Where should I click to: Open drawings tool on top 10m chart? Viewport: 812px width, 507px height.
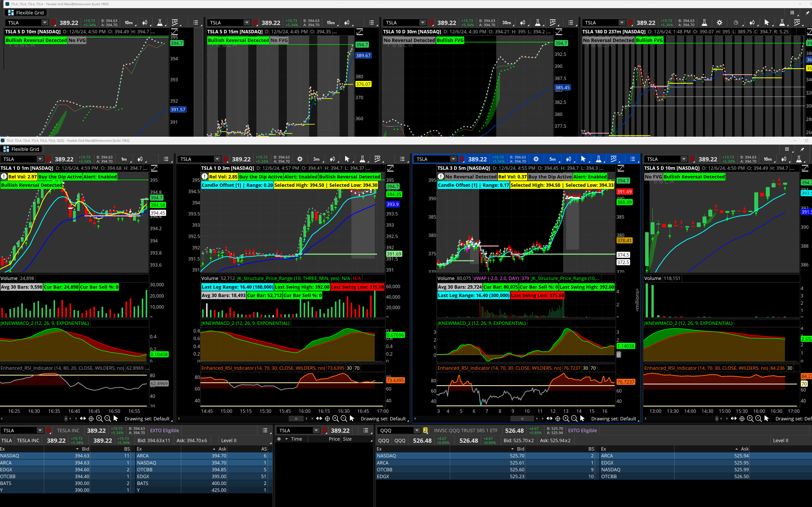175,23
